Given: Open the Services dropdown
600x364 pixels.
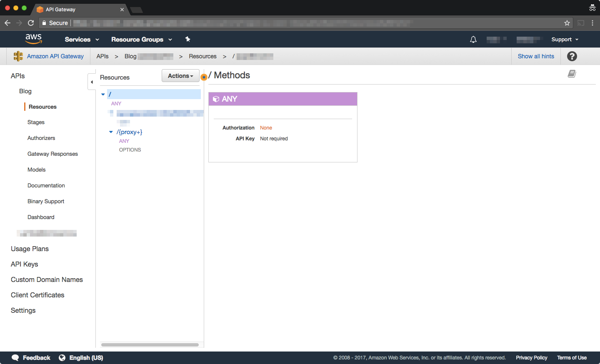Looking at the screenshot, I should coord(82,40).
